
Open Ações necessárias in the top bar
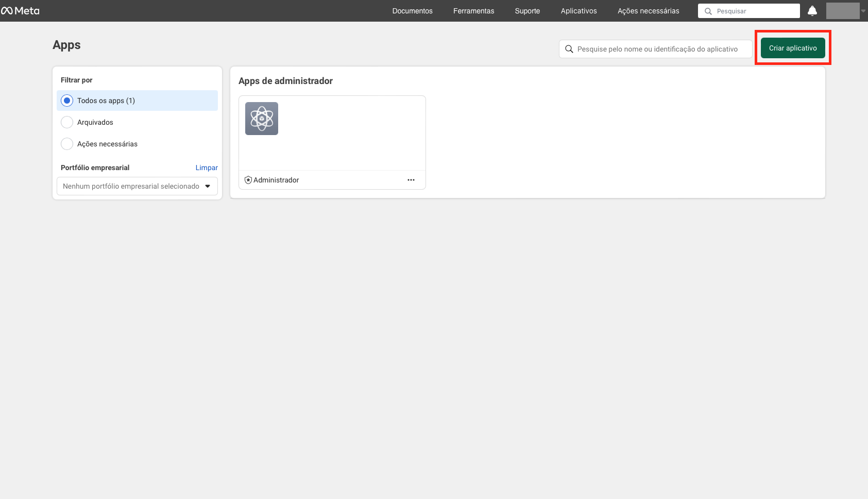[x=649, y=11]
